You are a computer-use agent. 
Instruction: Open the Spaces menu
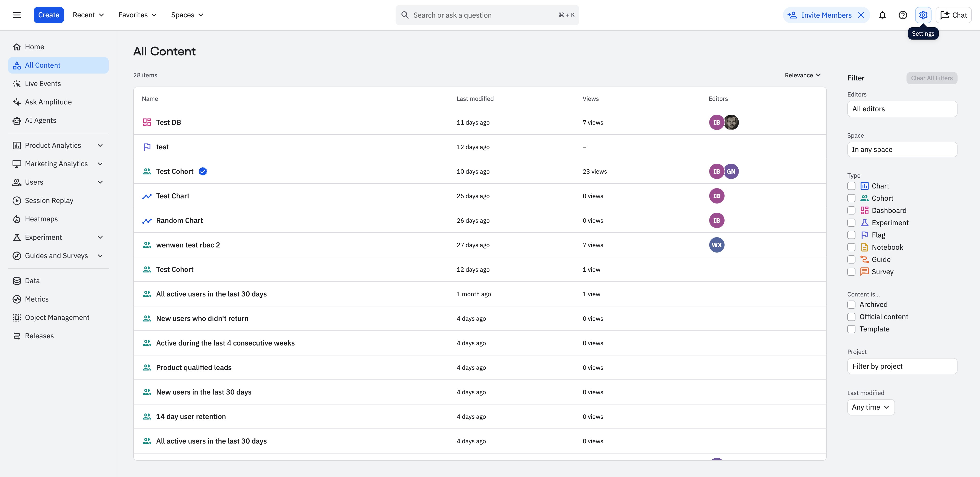187,15
